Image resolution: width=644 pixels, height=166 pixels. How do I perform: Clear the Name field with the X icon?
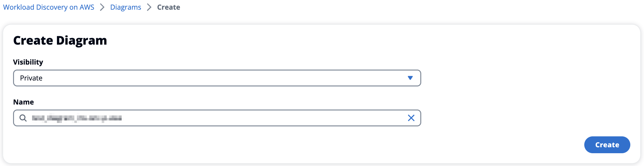[411, 118]
